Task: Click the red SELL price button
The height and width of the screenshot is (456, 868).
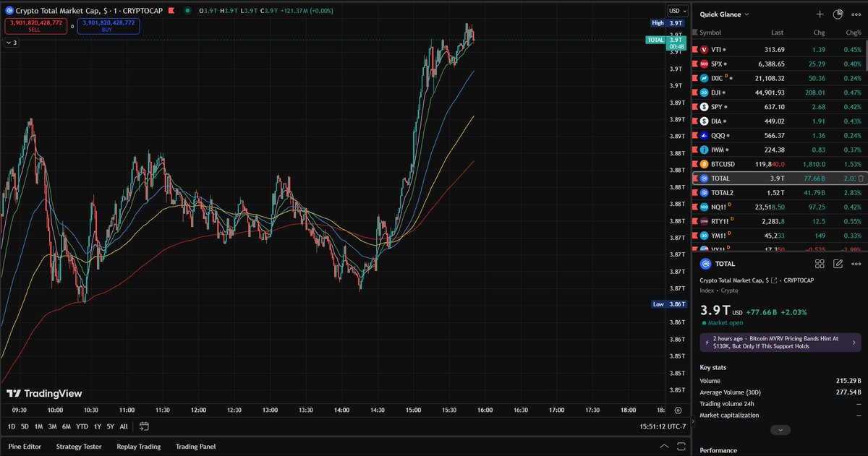Action: pyautogui.click(x=36, y=26)
